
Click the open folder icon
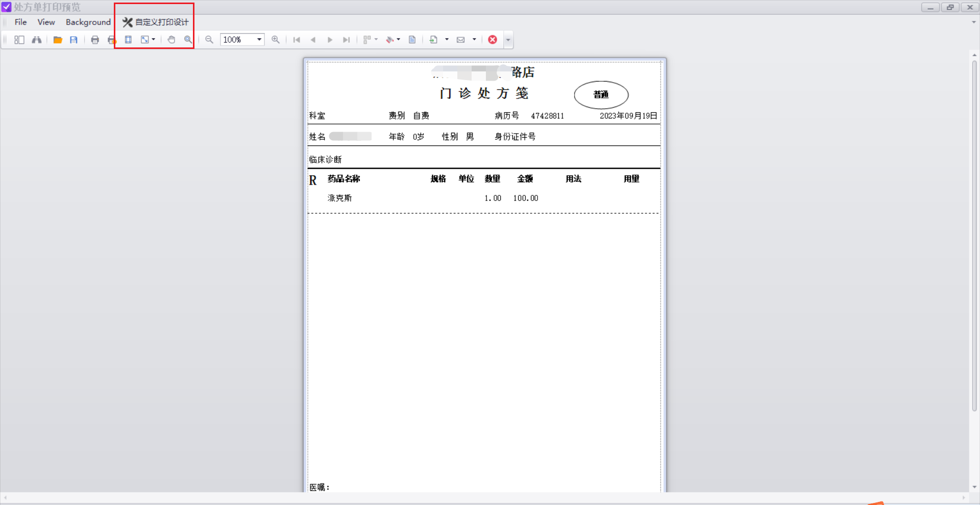(x=58, y=40)
